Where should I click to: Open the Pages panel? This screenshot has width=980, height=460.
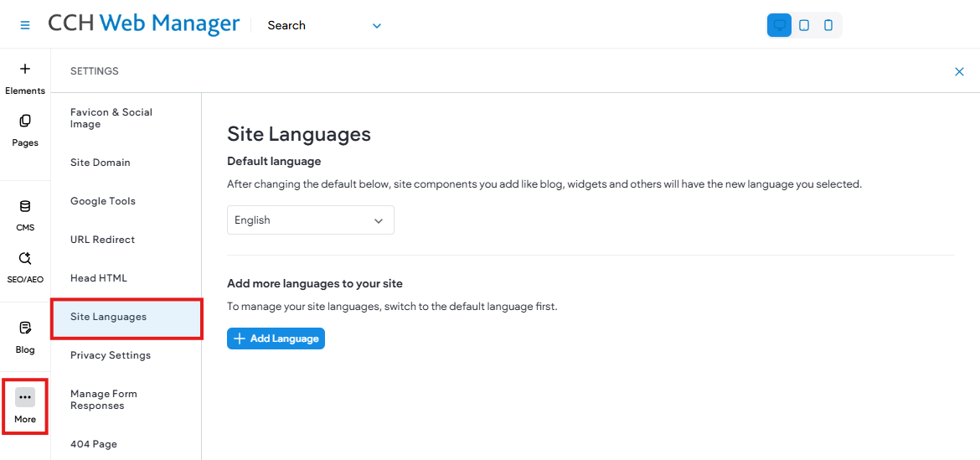pos(25,132)
